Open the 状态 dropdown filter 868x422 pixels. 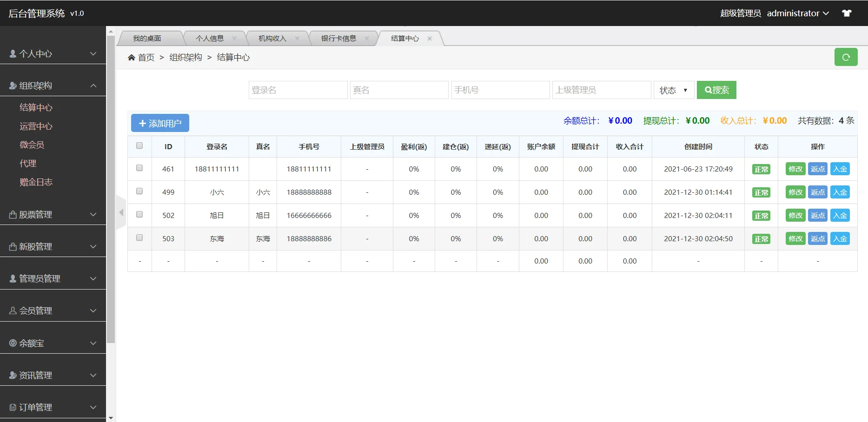[673, 90]
